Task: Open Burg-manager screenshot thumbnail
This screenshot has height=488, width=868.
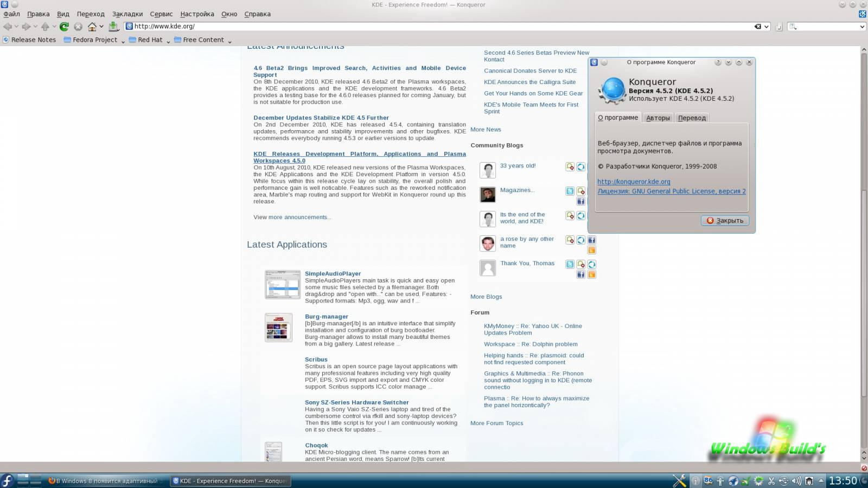Action: pyautogui.click(x=278, y=328)
